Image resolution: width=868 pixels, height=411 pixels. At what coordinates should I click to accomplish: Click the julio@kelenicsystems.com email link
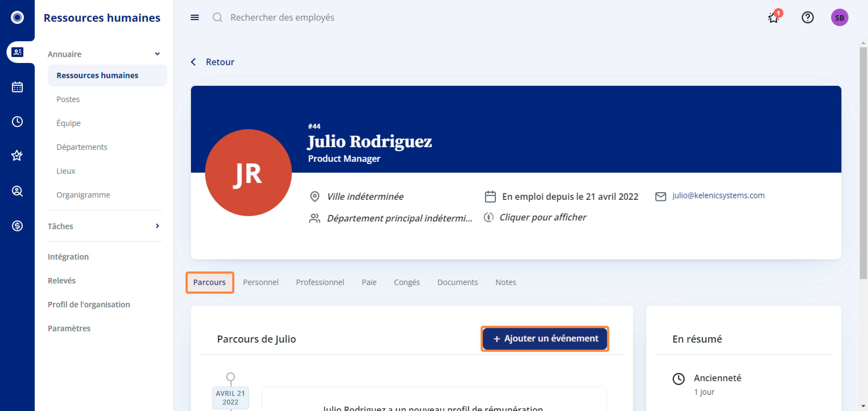pos(718,195)
